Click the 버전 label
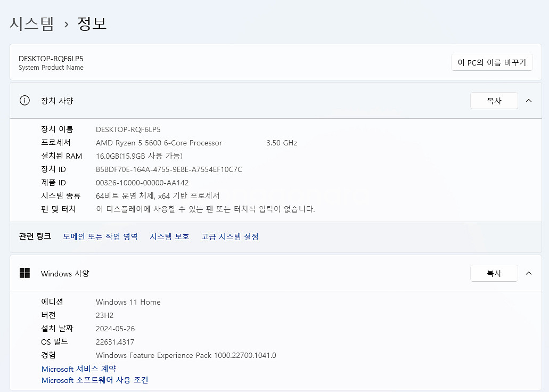 pyautogui.click(x=48, y=315)
